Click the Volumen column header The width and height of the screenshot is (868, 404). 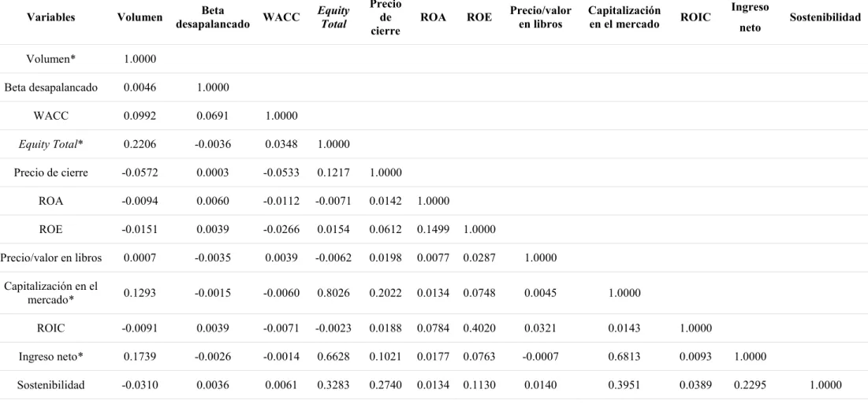140,17
